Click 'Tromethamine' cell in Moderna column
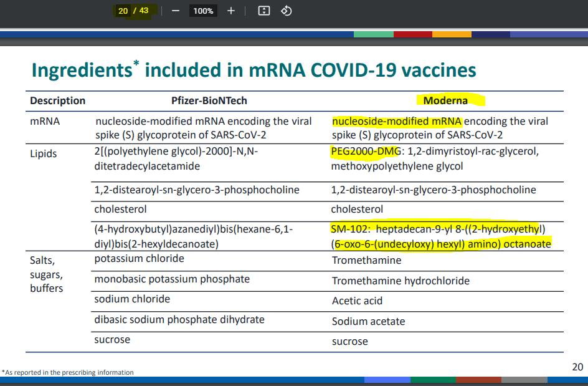This screenshot has height=386, width=588. click(367, 260)
